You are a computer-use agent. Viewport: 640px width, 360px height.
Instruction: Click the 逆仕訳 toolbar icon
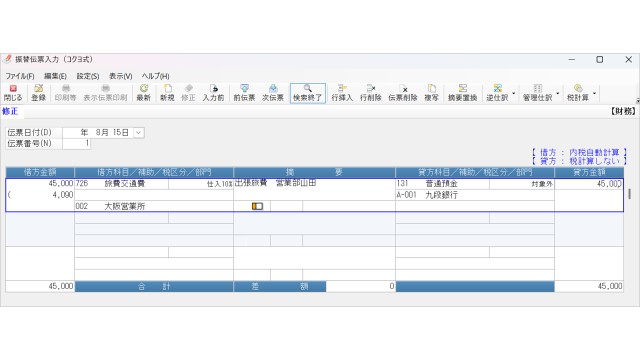(x=497, y=93)
